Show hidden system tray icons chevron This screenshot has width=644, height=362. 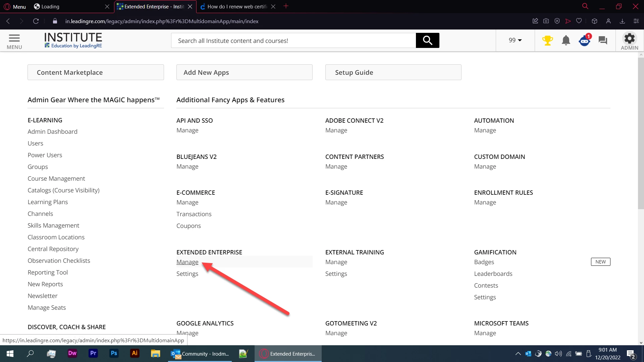tap(518, 354)
